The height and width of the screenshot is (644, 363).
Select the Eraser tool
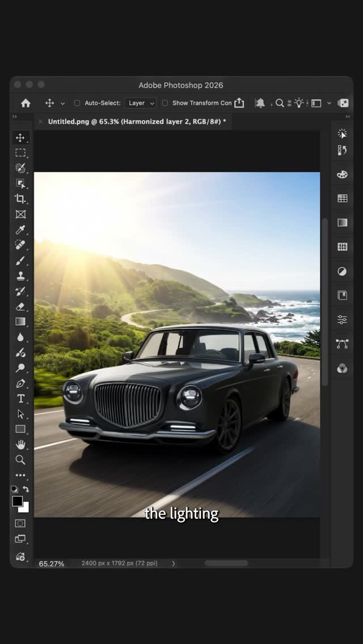(x=20, y=306)
